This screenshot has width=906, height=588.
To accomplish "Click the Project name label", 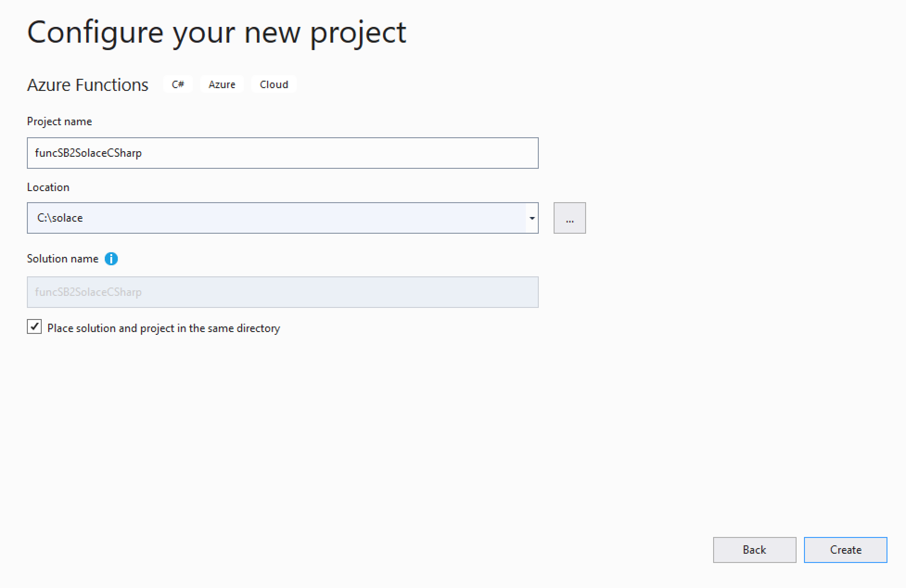I will point(59,121).
